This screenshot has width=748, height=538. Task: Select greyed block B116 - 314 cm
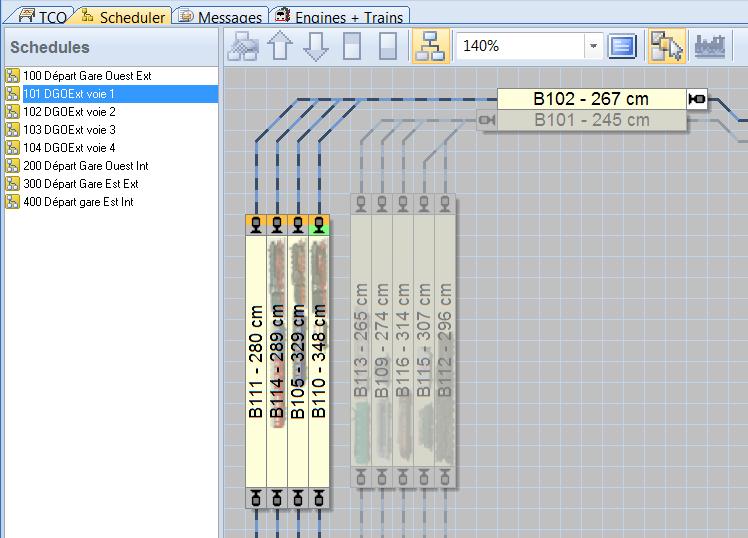point(403,340)
